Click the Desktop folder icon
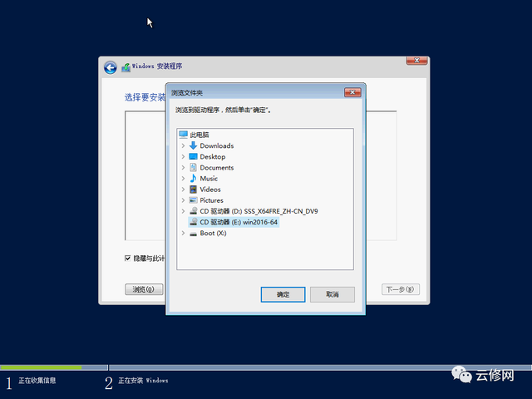 click(x=193, y=156)
